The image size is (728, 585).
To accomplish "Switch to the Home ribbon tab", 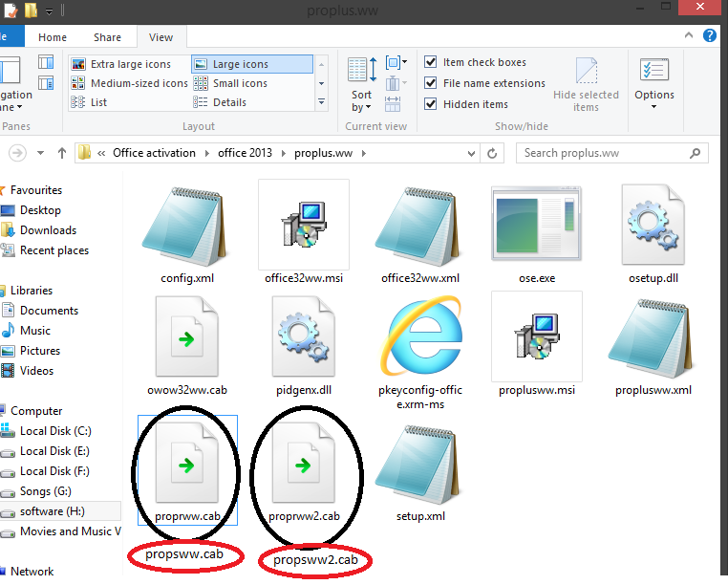I will [53, 37].
